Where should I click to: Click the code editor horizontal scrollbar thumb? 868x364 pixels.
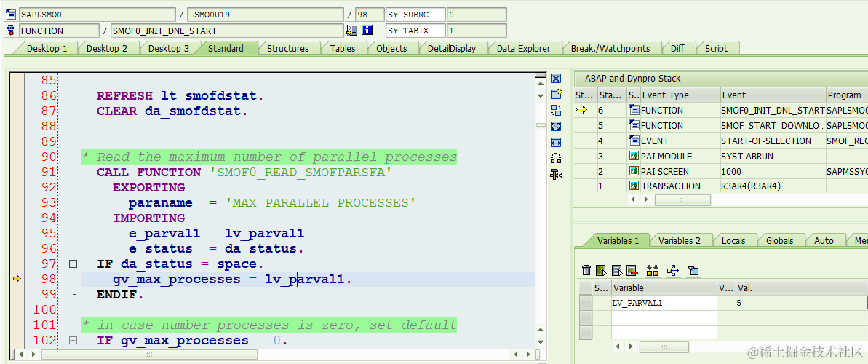(149, 354)
